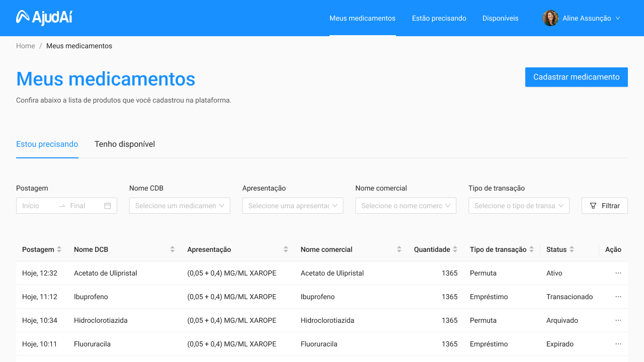Click Ativo status in Acetato de Ulipristal row
This screenshot has height=362, width=644.
(554, 273)
